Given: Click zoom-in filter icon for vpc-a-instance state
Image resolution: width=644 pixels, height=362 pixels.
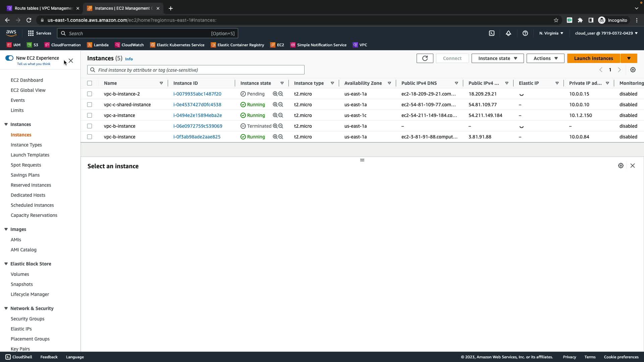Looking at the screenshot, I should tap(275, 115).
